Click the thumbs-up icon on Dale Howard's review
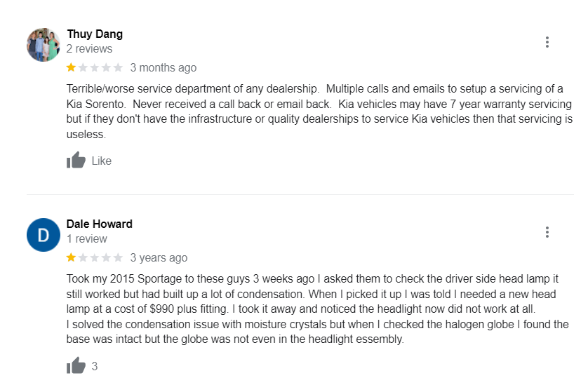Screen dimensions: 588x385 click(x=76, y=365)
